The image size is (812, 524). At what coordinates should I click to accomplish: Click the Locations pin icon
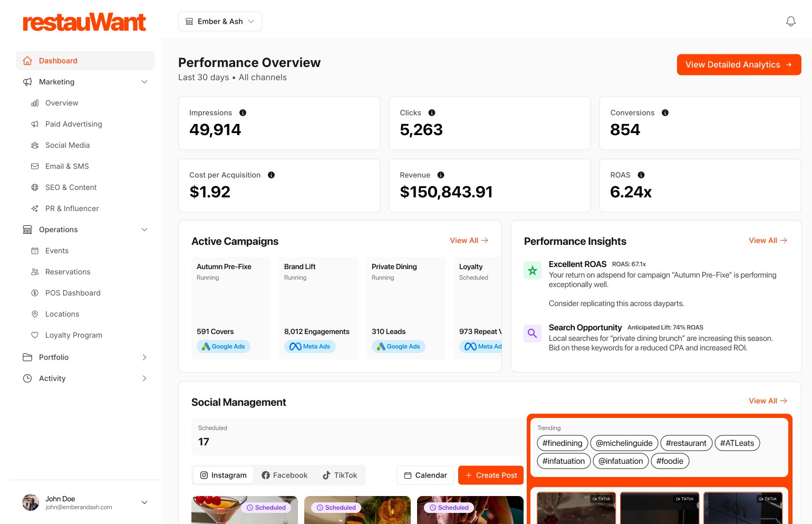(35, 314)
